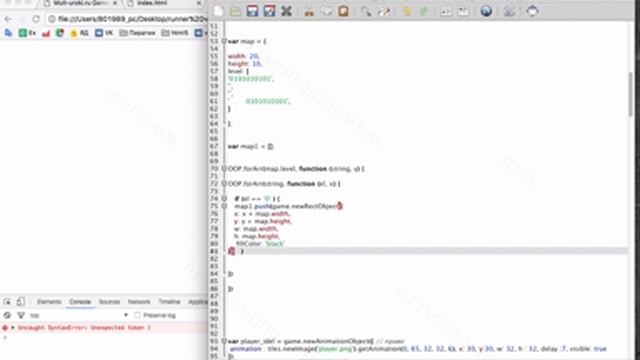Screen dimensions: 640x360
Task: Click the console filter funnel icon
Action: [x=21, y=315]
